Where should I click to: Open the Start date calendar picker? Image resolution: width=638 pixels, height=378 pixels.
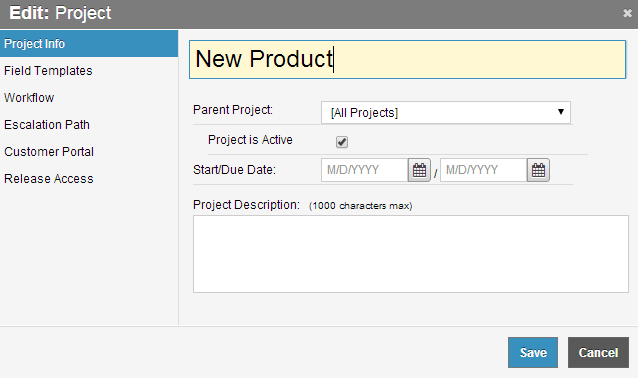pos(419,170)
